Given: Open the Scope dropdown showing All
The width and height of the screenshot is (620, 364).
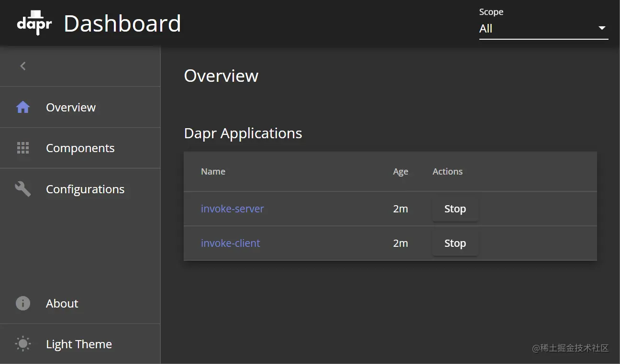Looking at the screenshot, I should (543, 29).
